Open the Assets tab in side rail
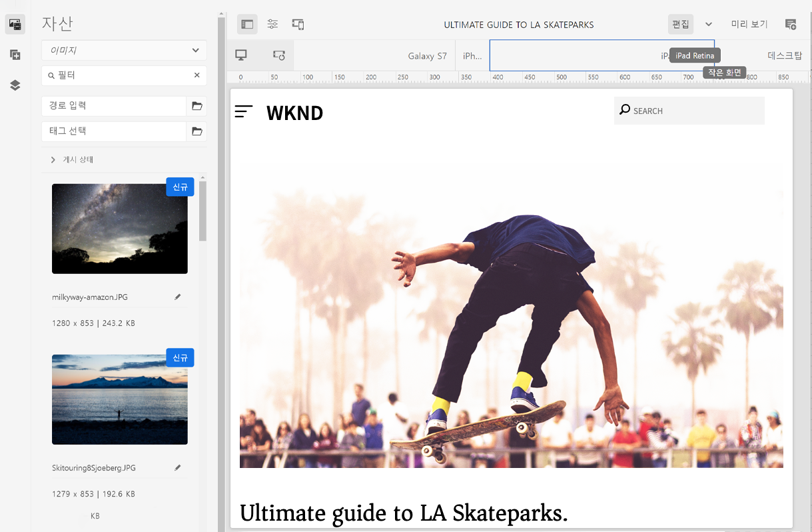 [x=15, y=25]
